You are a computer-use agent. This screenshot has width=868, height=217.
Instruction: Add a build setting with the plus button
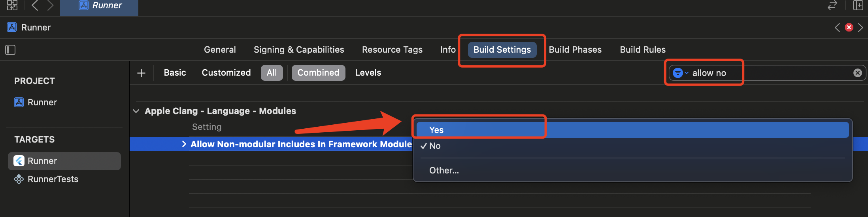(141, 73)
